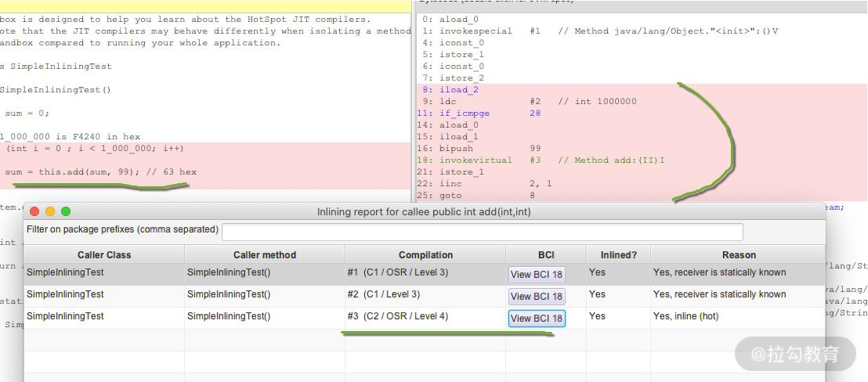Viewport: 868px width, 382px height.
Task: Click bytecode line 25 goto
Action: 450,195
